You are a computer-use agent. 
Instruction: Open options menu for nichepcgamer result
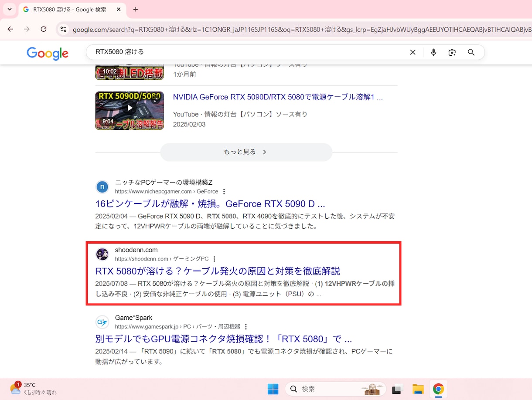coord(224,192)
